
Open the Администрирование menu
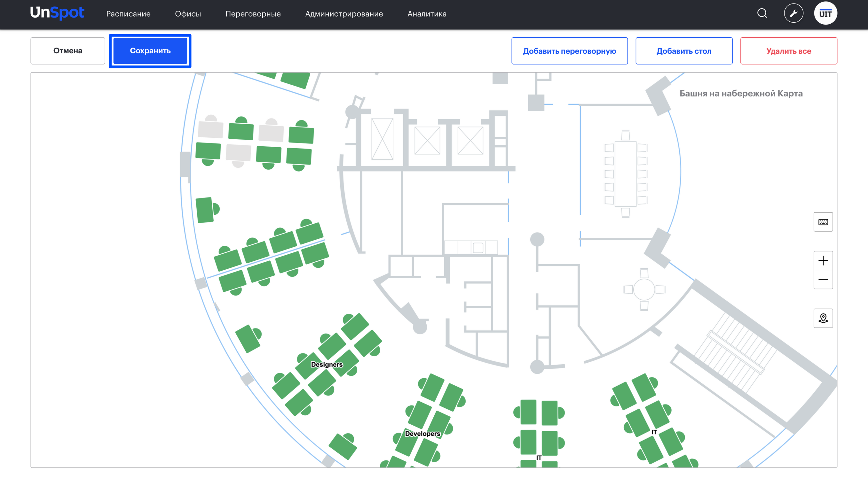point(344,14)
